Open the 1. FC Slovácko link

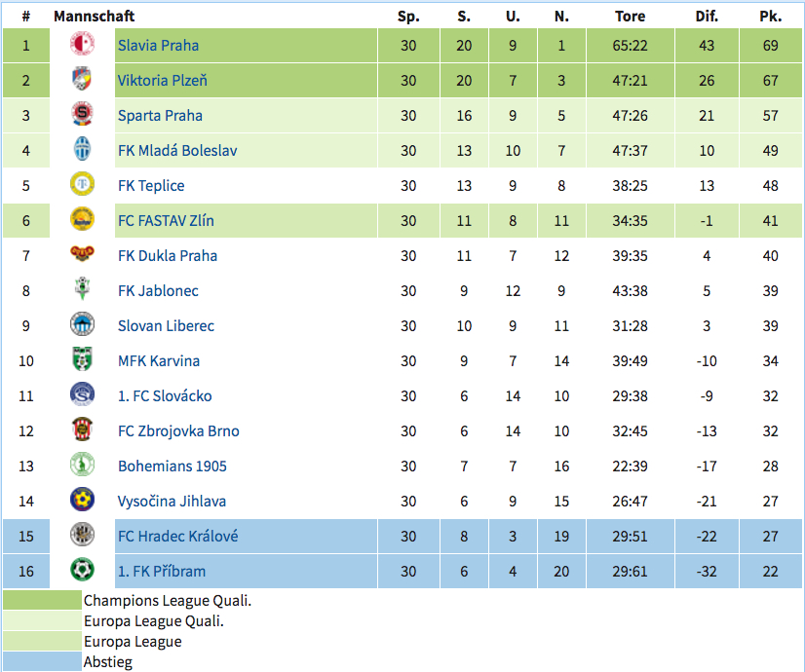tap(165, 396)
